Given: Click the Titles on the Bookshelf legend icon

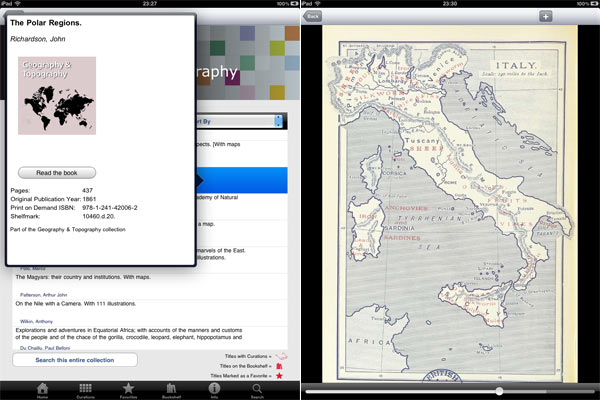Looking at the screenshot, I should pos(279,366).
